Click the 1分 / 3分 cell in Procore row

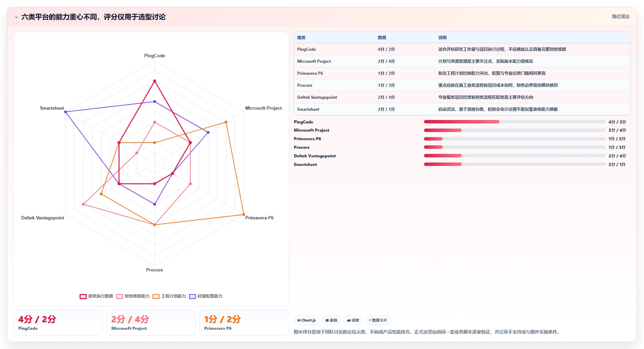click(387, 85)
